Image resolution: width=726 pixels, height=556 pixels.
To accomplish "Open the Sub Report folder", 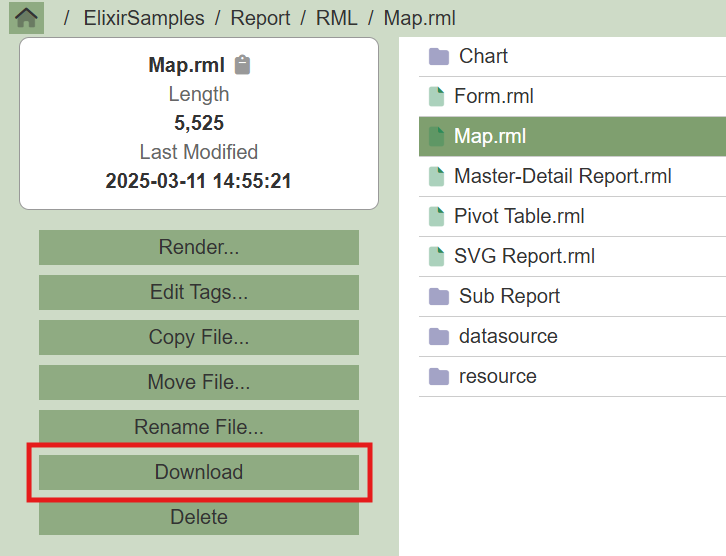I will (572, 296).
